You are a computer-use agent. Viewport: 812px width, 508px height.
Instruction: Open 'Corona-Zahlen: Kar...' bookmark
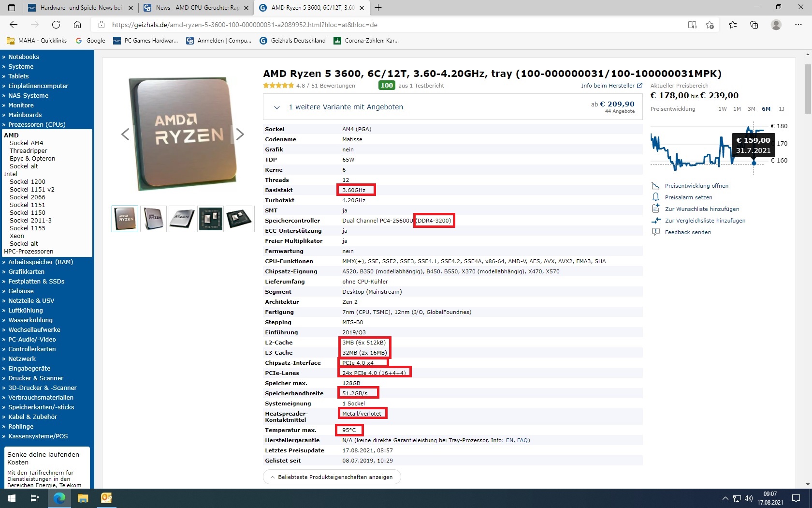366,41
